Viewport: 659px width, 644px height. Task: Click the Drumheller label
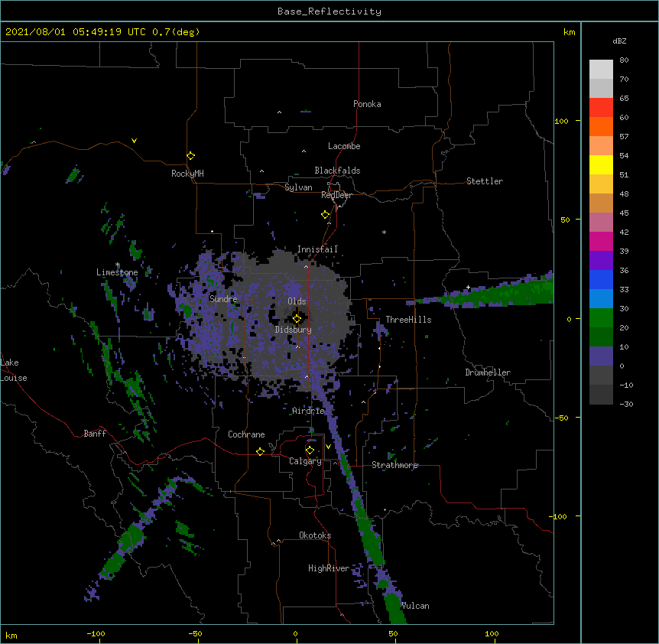click(x=488, y=372)
